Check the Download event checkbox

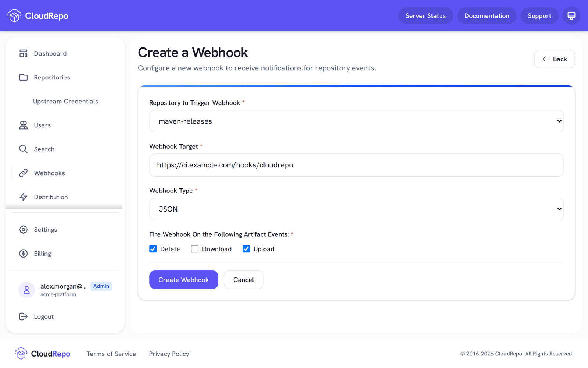(195, 249)
